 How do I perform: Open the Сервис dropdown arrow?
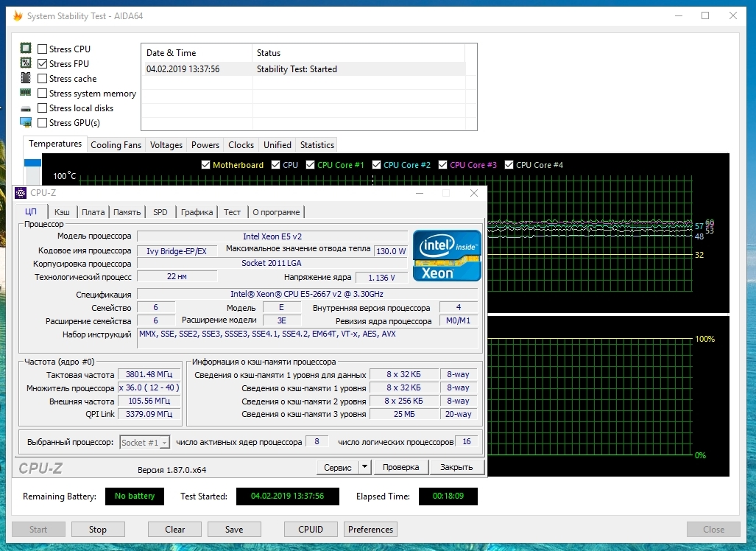pyautogui.click(x=365, y=466)
